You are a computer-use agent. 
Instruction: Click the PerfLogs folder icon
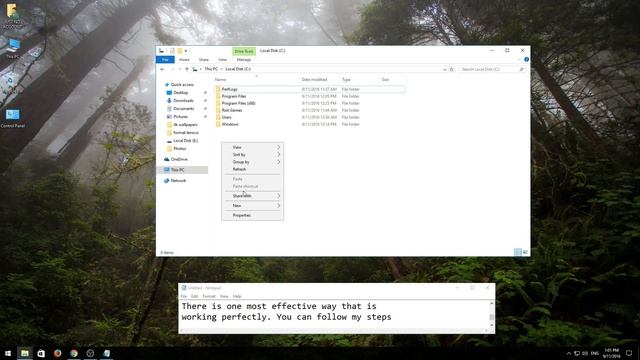tap(218, 89)
